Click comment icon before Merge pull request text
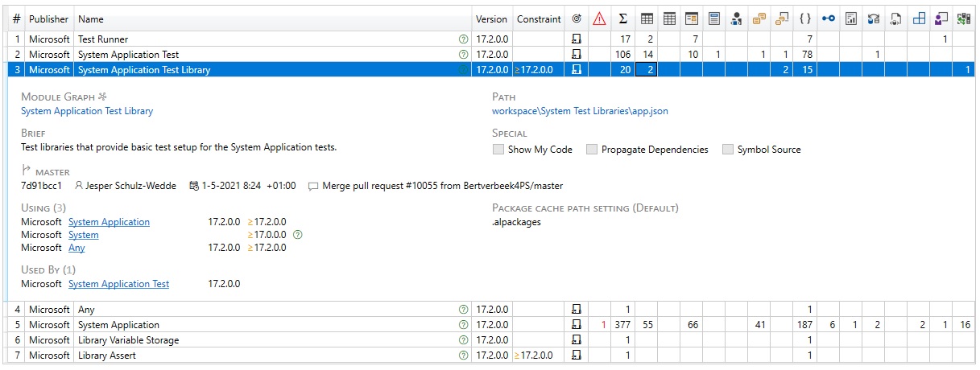 (313, 186)
